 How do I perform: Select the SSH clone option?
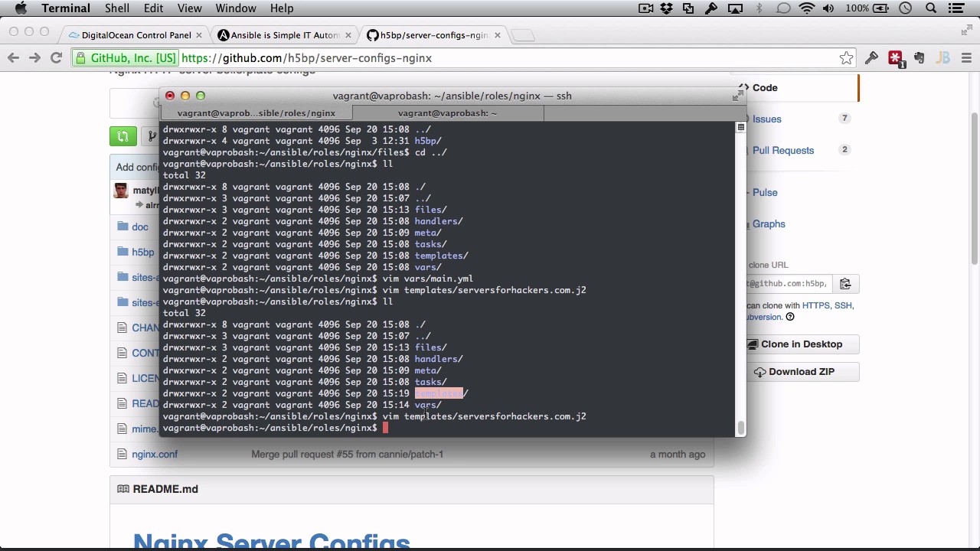coord(843,305)
